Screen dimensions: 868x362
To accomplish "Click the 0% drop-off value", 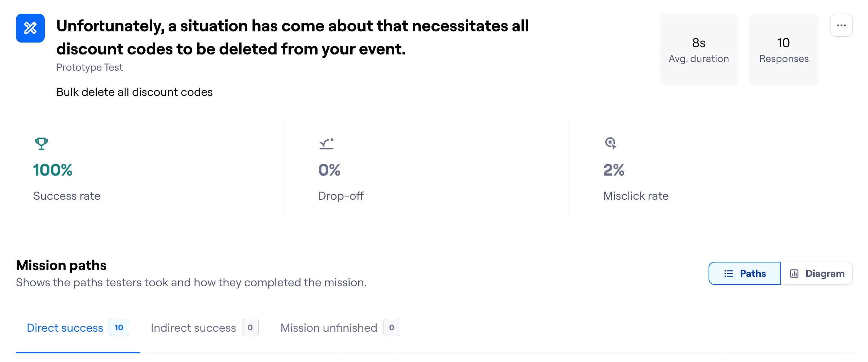I will [x=329, y=170].
